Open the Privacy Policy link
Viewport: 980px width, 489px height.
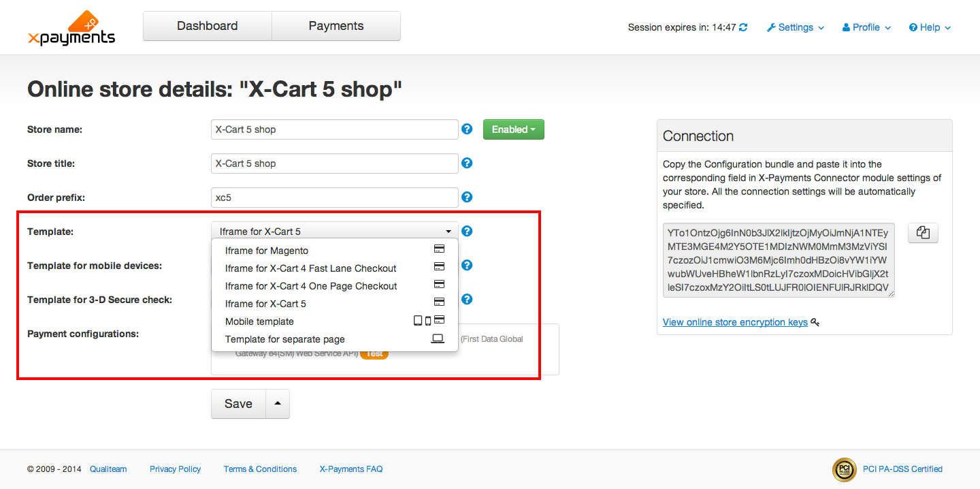[176, 469]
